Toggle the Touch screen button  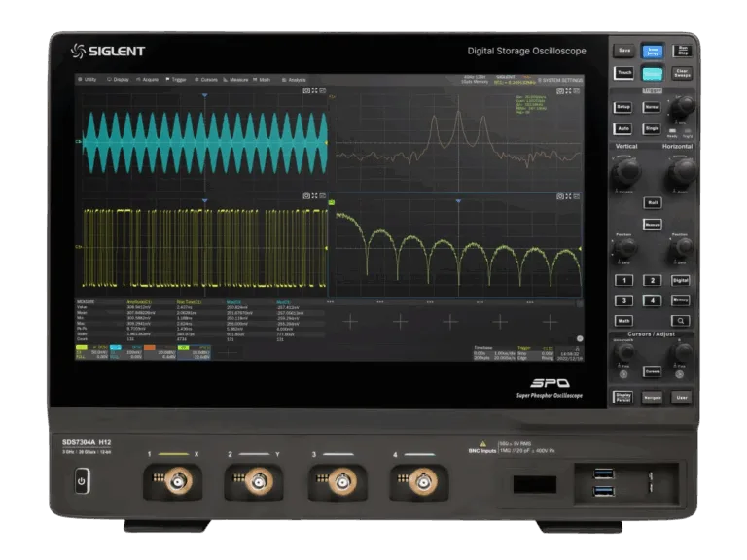[622, 73]
